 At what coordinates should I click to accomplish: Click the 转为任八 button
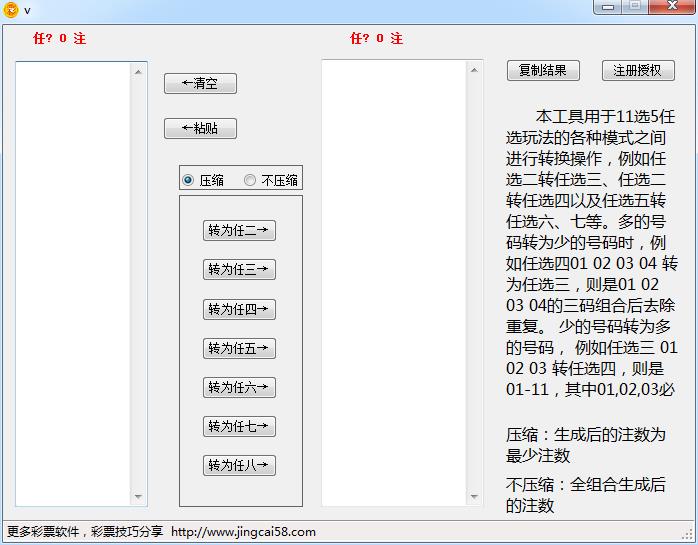pyautogui.click(x=239, y=465)
